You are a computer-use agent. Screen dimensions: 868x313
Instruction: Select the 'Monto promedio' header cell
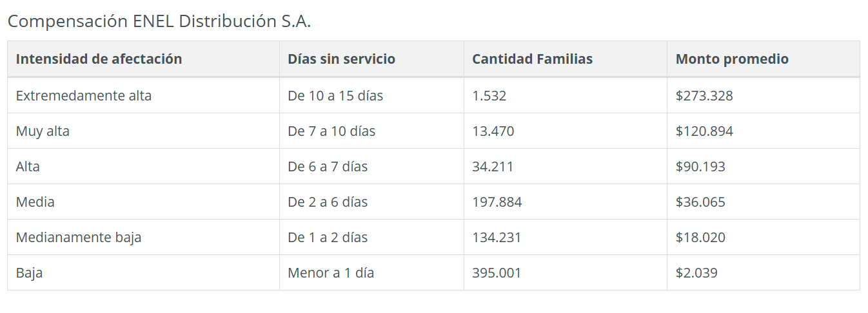coord(732,59)
